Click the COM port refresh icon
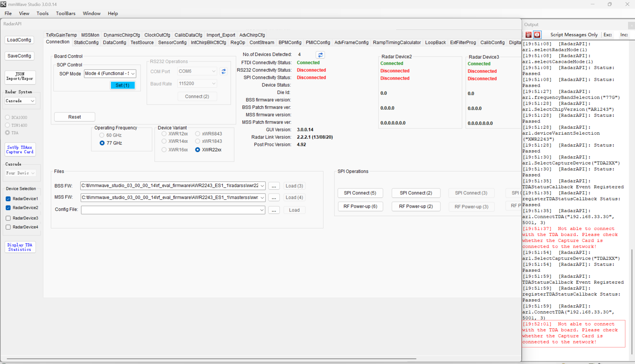This screenshot has width=635, height=364. coord(224,72)
